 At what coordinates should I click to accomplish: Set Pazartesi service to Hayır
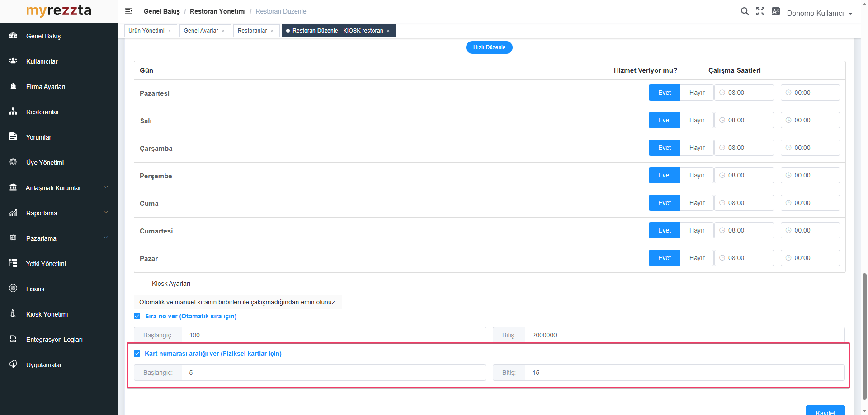click(697, 93)
